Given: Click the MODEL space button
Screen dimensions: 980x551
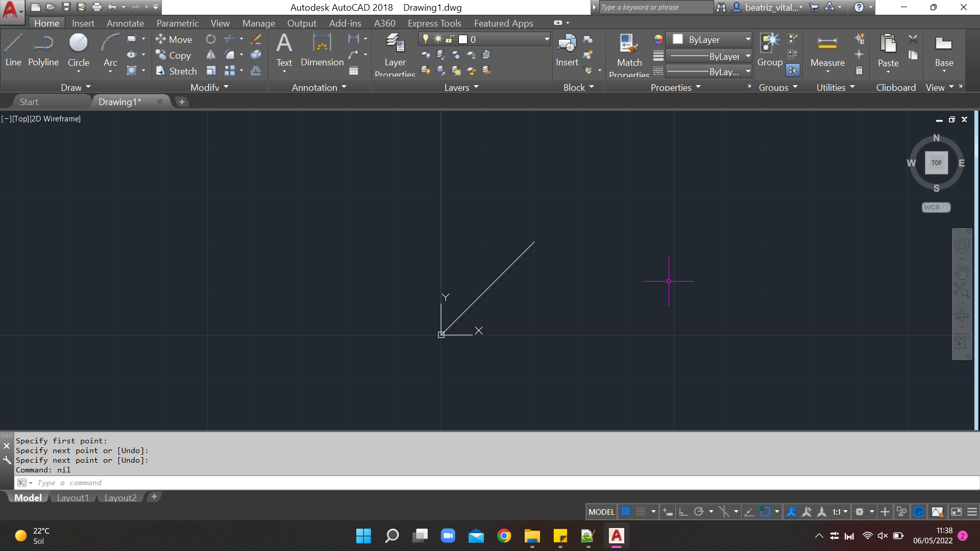Looking at the screenshot, I should 601,512.
